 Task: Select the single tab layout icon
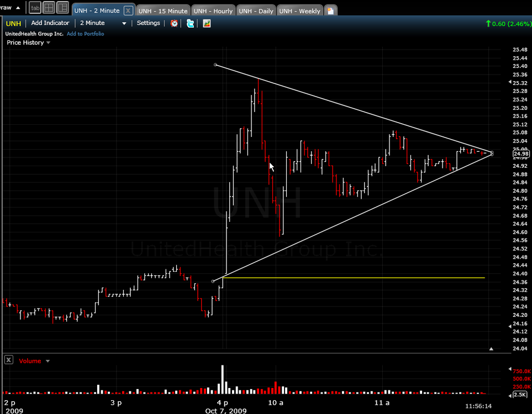click(x=35, y=8)
